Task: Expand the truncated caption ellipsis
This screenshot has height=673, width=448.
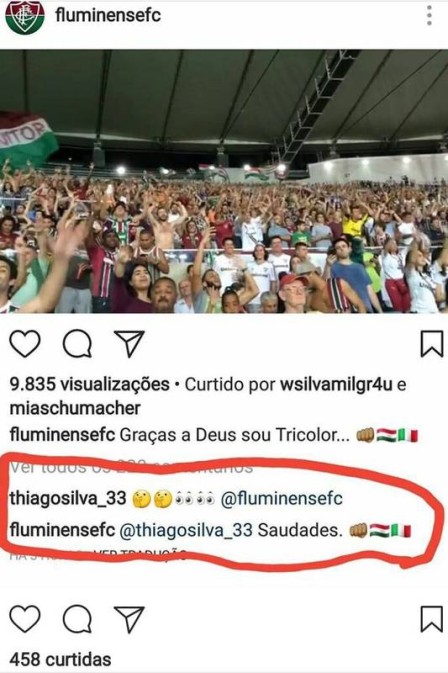Action: pos(341,436)
